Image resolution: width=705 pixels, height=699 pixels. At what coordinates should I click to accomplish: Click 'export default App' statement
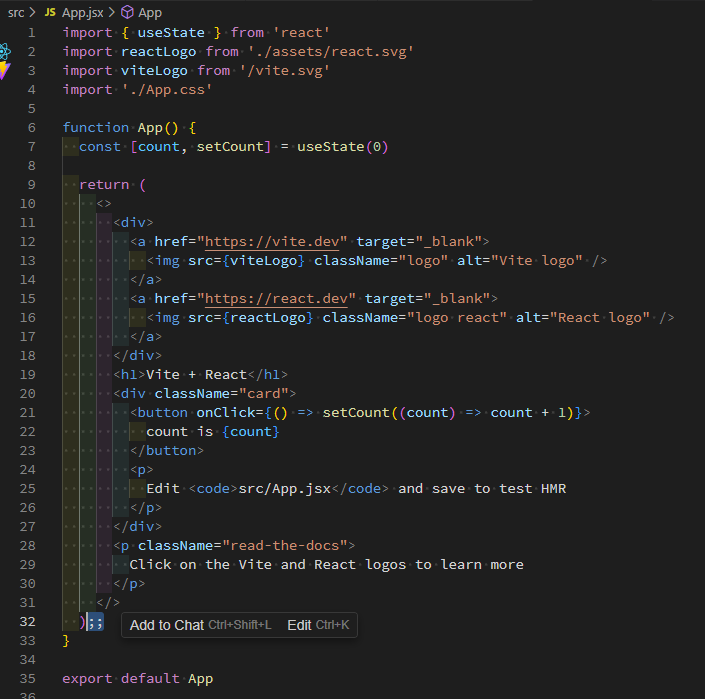(138, 679)
